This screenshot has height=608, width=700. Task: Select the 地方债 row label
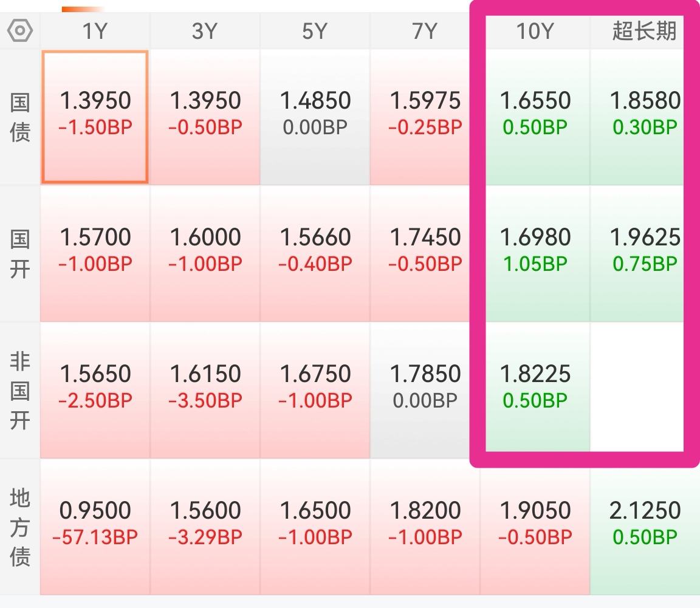[20, 527]
